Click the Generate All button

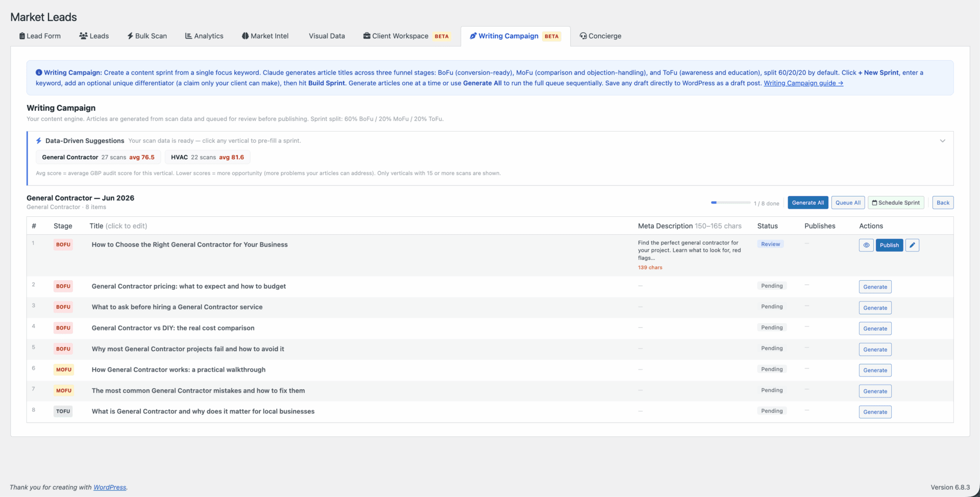pos(808,203)
